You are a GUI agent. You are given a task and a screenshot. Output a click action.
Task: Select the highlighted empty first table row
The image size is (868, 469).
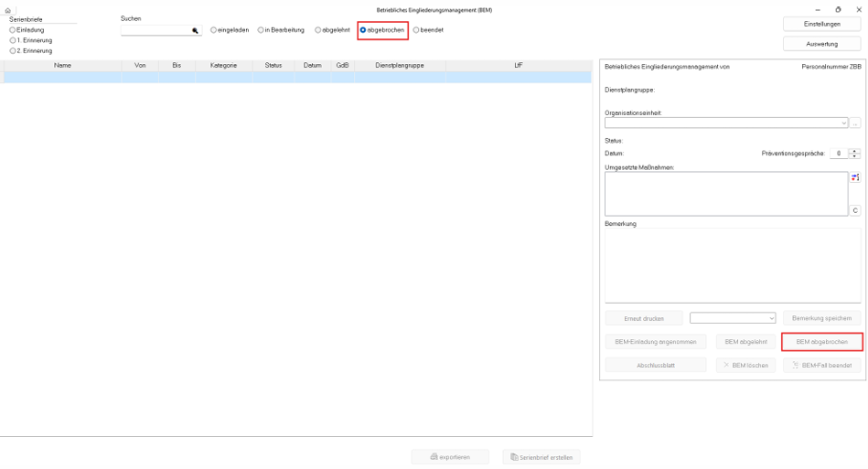298,78
